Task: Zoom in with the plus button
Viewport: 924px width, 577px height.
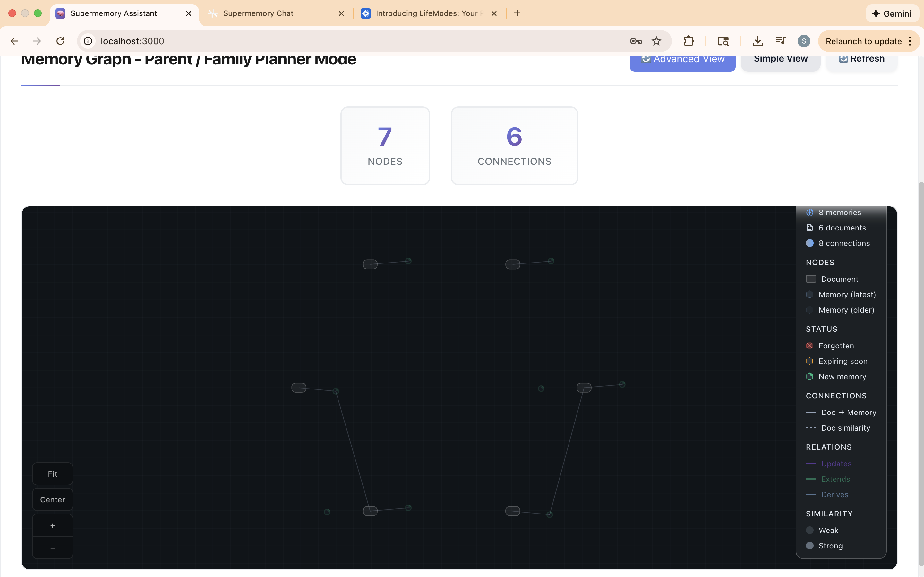Action: tap(52, 525)
